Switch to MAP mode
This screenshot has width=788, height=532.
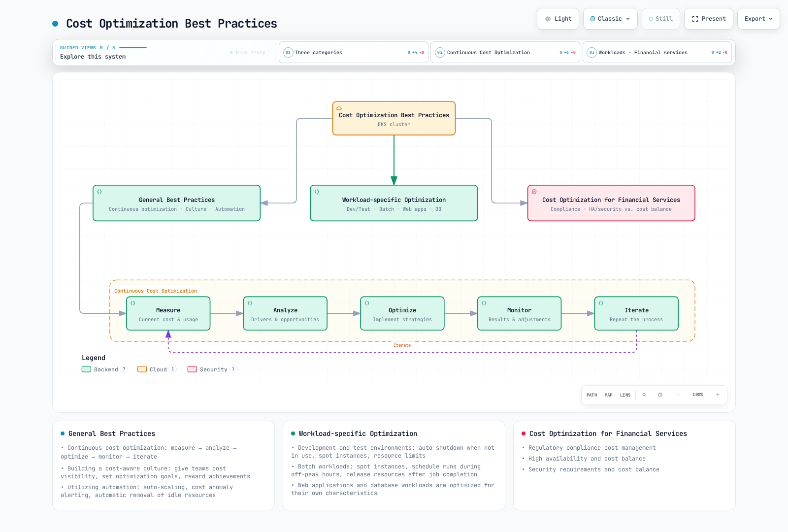pos(609,395)
